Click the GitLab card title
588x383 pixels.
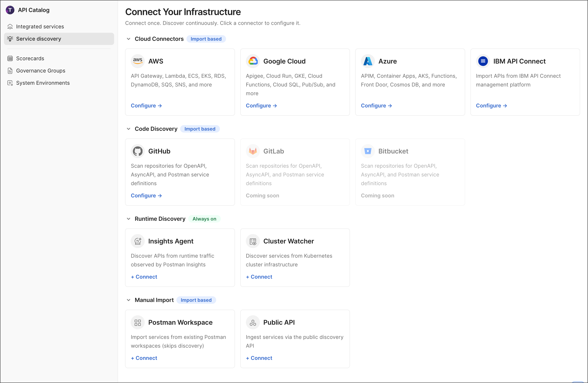[x=273, y=151]
